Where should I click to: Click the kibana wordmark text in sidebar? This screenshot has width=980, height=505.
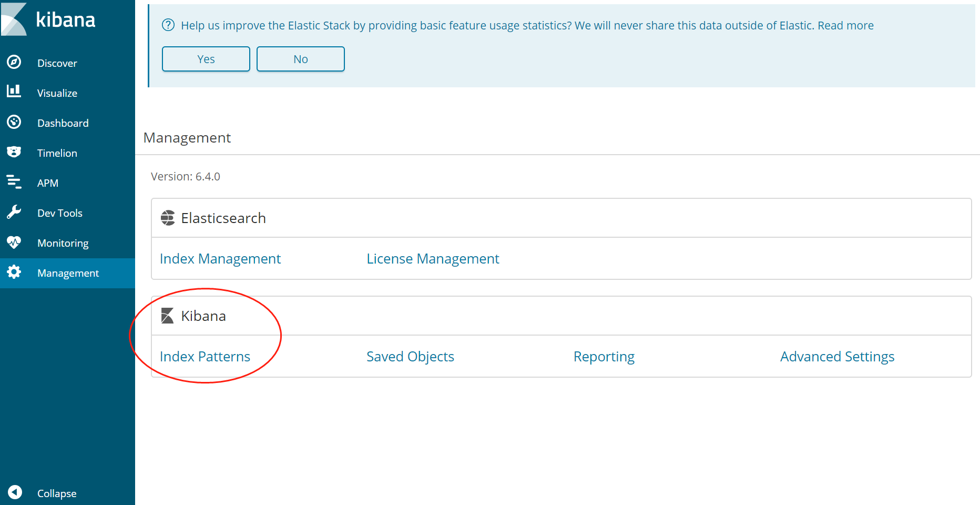click(65, 20)
